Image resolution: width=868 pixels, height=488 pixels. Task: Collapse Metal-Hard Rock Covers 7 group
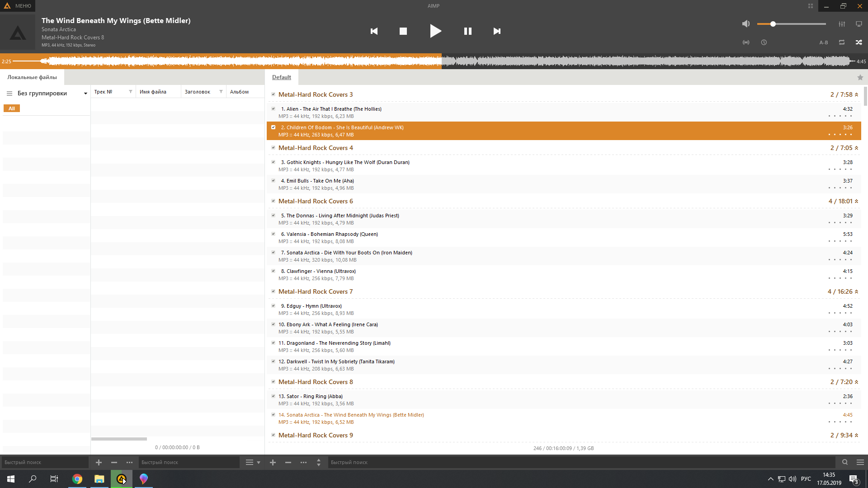point(856,291)
